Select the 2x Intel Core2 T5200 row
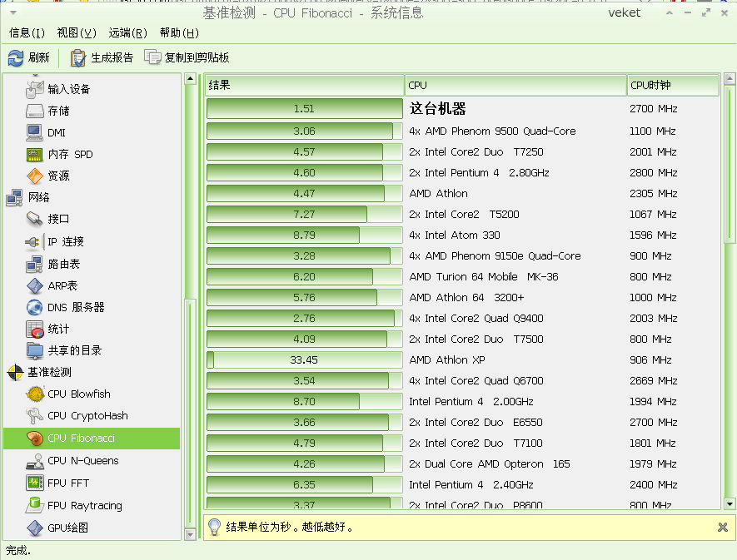The width and height of the screenshot is (737, 560). [x=462, y=214]
